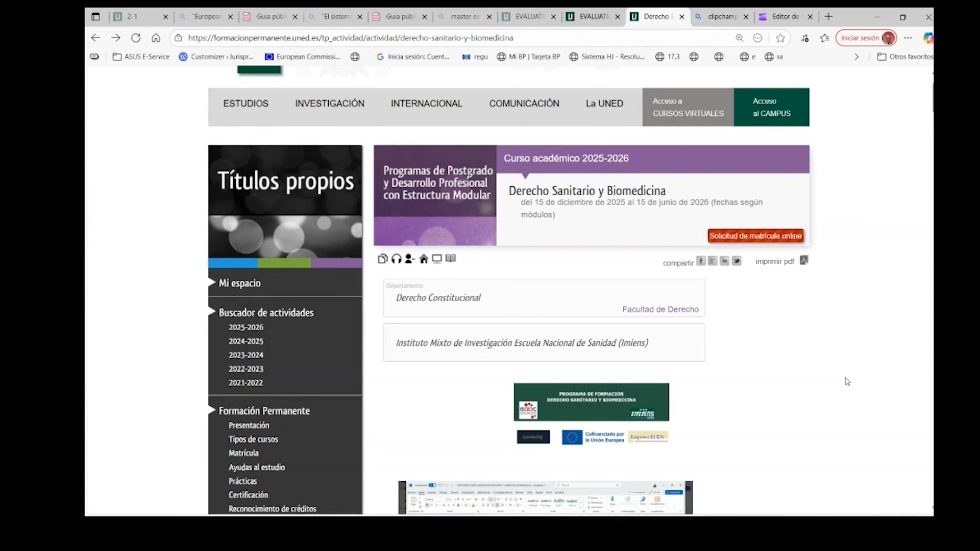Open Copilot in the browser toolbar

[x=928, y=38]
